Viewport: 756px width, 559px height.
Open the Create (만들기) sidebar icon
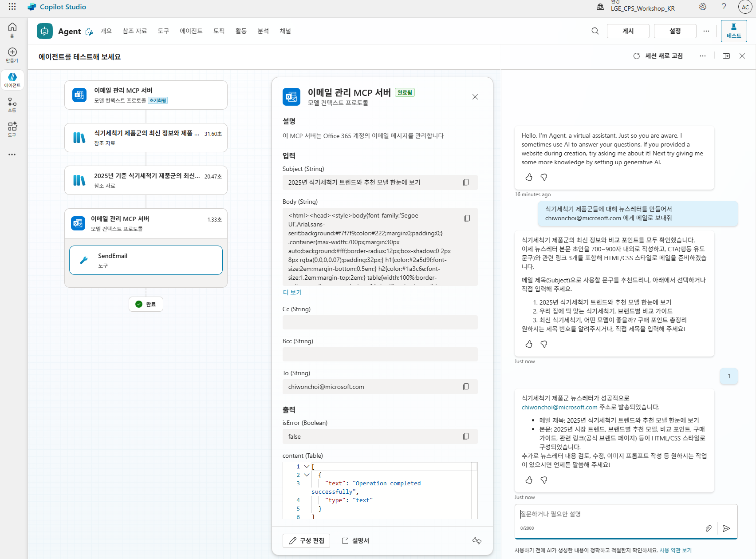(12, 55)
